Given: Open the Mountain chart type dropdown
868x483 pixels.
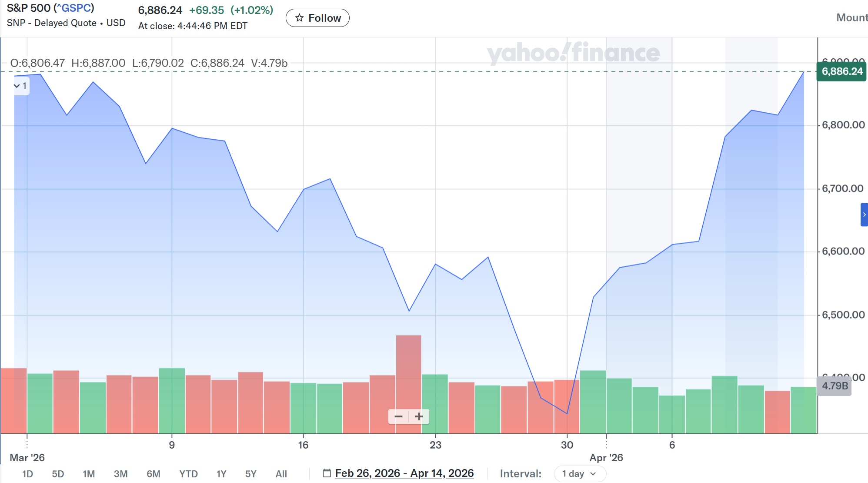Looking at the screenshot, I should (x=851, y=17).
